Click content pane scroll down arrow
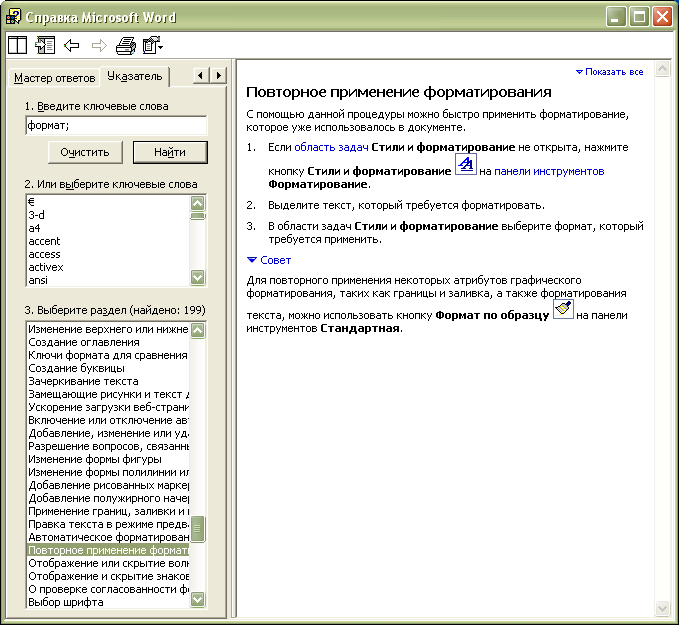 point(663,608)
